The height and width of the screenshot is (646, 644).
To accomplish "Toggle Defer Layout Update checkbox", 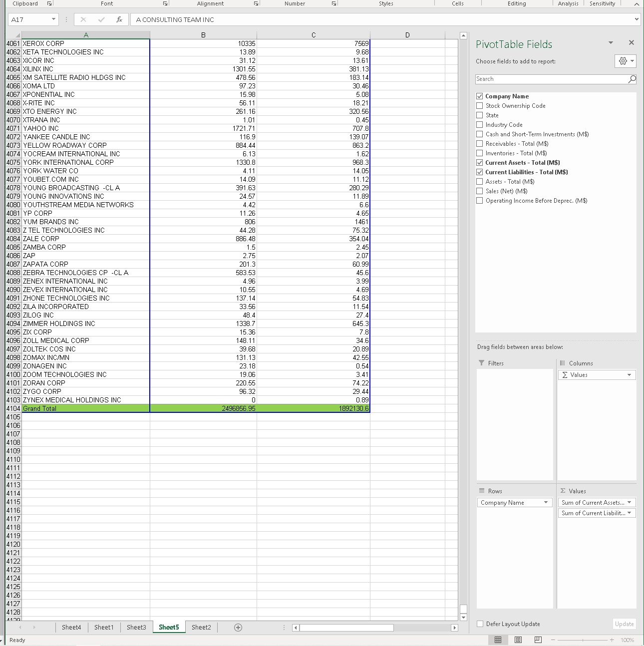I will pos(480,624).
